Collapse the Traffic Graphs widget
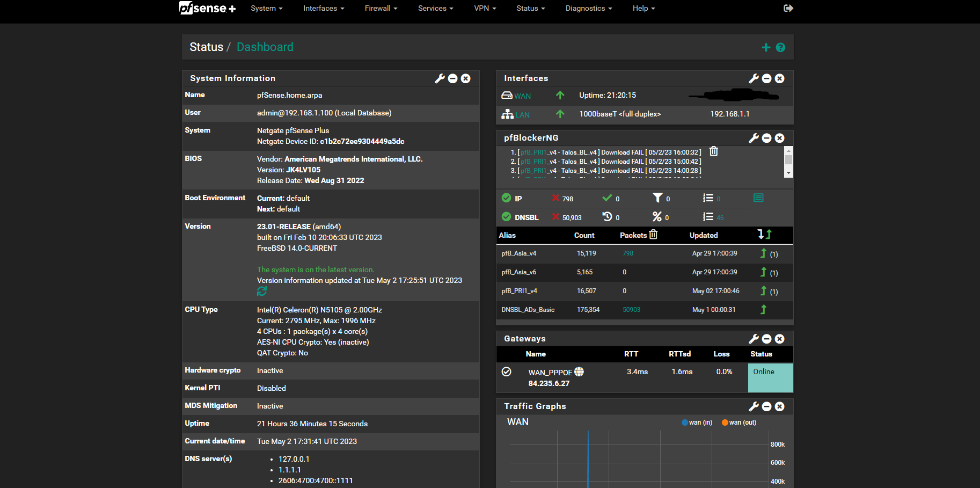The height and width of the screenshot is (488, 980). tap(767, 406)
